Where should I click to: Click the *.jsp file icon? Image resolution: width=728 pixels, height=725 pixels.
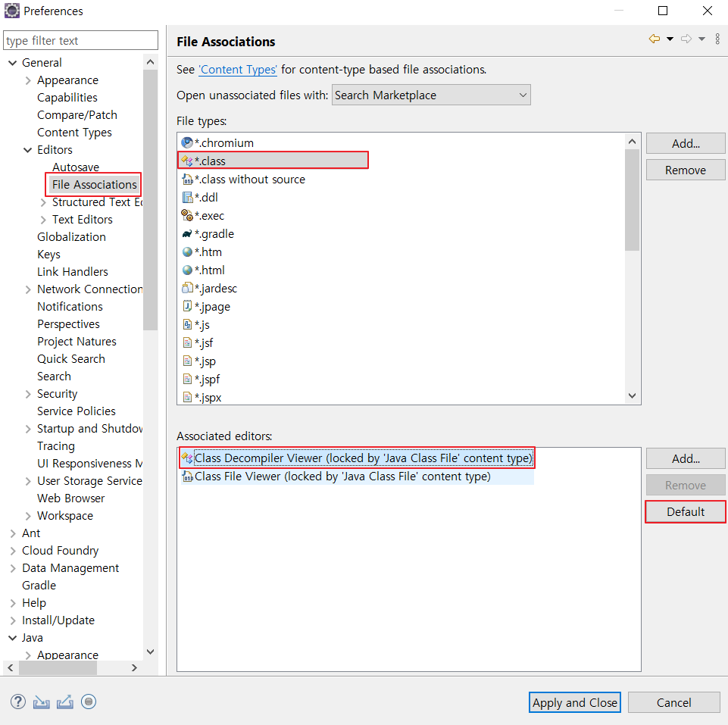click(x=187, y=361)
